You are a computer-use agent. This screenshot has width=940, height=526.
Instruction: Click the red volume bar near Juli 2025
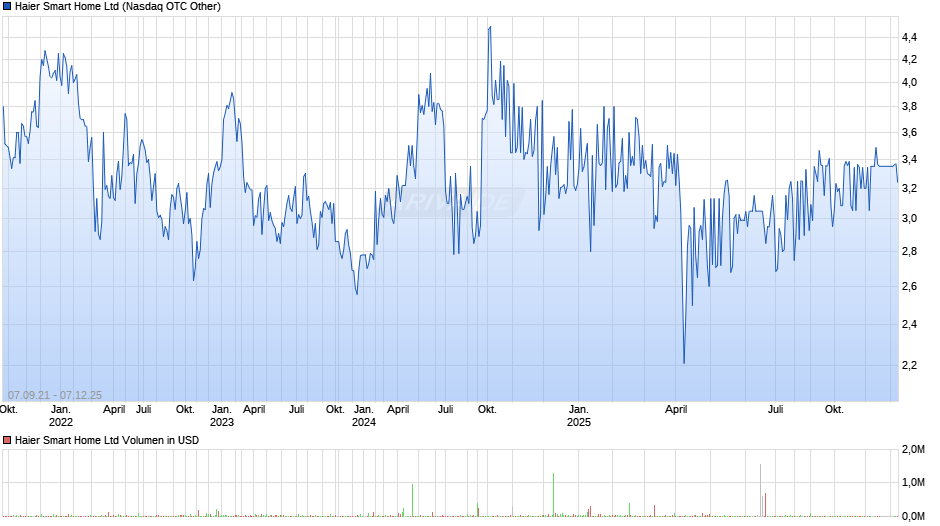point(766,504)
